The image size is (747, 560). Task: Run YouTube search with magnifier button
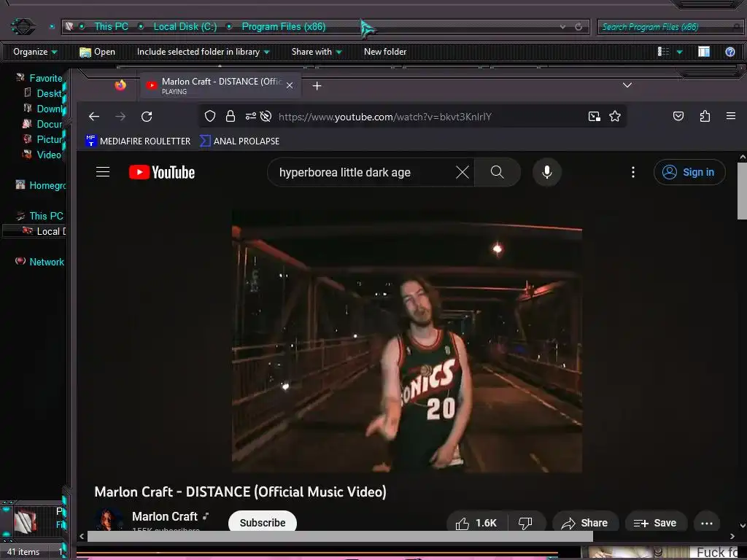pyautogui.click(x=497, y=172)
